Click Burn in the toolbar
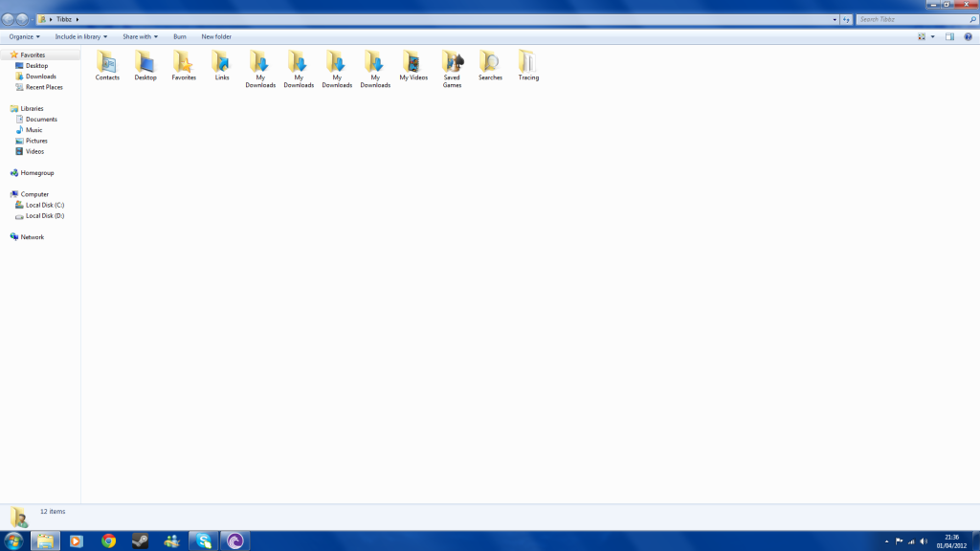The height and width of the screenshot is (551, 980). 179,37
